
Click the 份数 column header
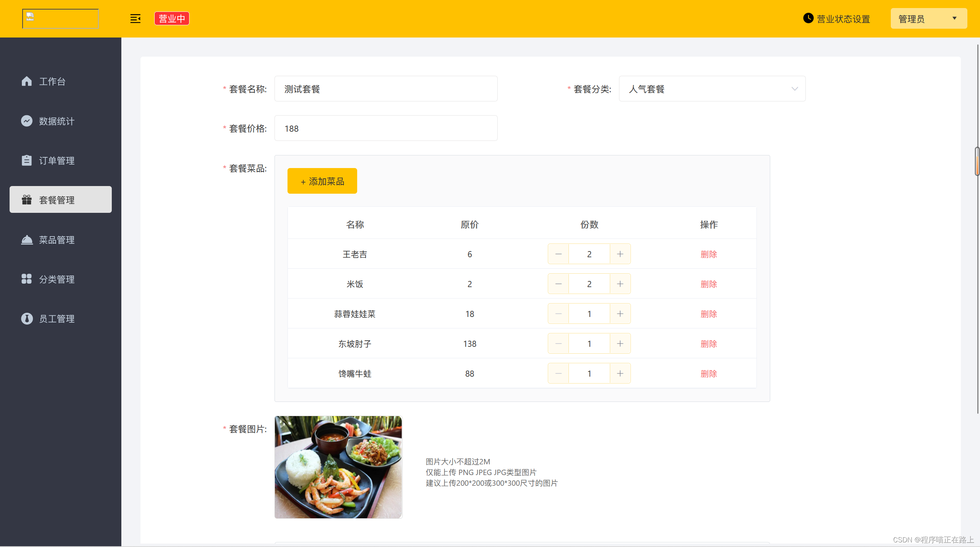pos(589,225)
